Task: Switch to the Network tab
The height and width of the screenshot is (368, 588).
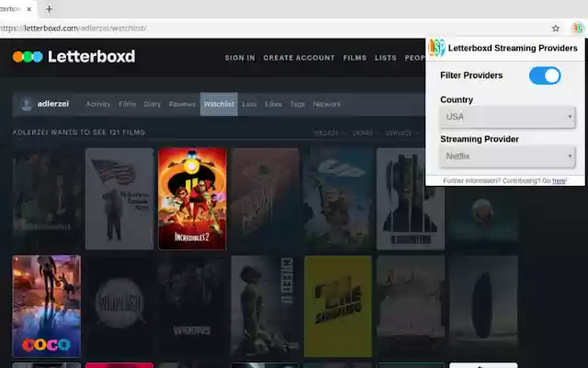Action: click(327, 104)
